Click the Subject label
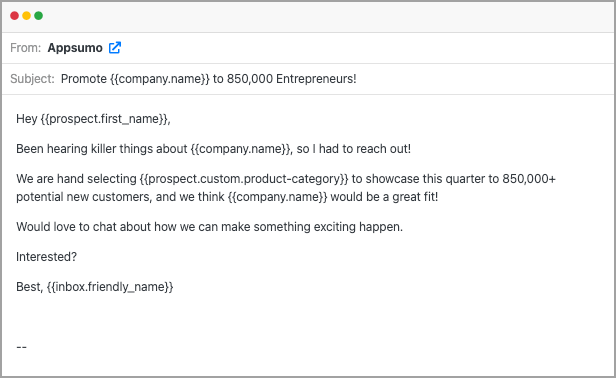616x378 pixels. tap(32, 79)
